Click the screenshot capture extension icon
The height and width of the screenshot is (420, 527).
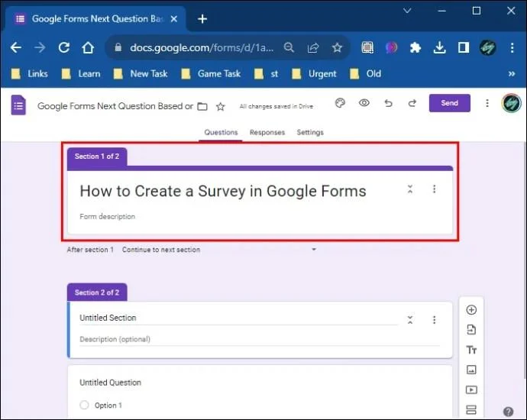[x=367, y=47]
